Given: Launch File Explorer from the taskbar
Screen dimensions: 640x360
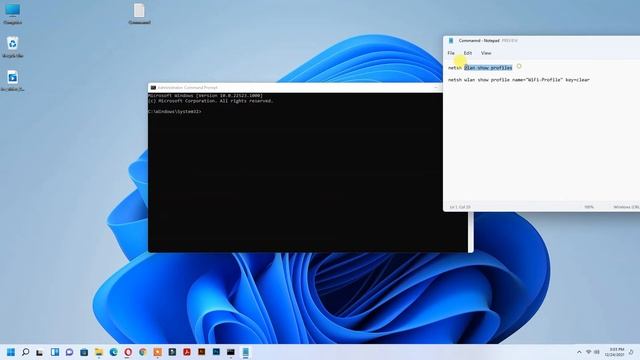Looking at the screenshot, I should click(x=99, y=352).
